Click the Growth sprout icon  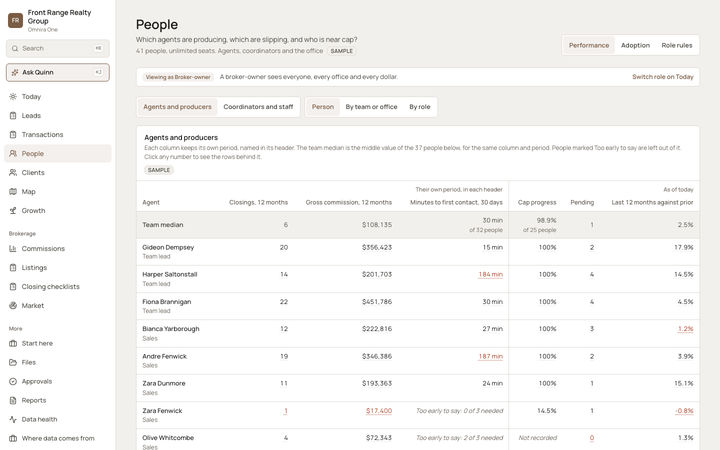13,211
